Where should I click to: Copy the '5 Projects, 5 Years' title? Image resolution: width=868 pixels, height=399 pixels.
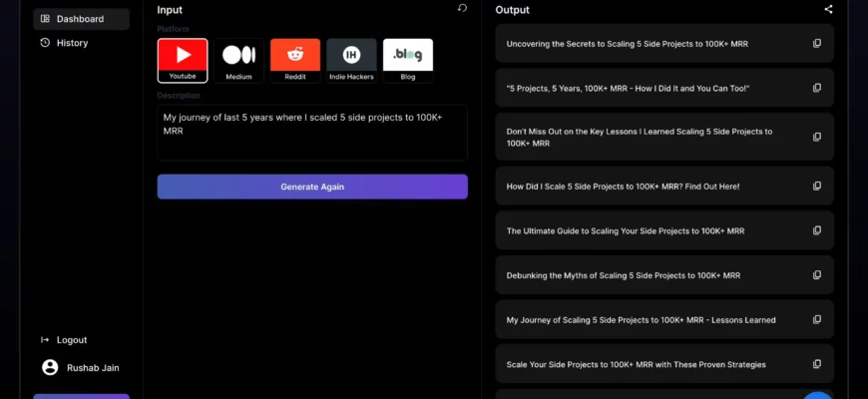click(x=817, y=88)
